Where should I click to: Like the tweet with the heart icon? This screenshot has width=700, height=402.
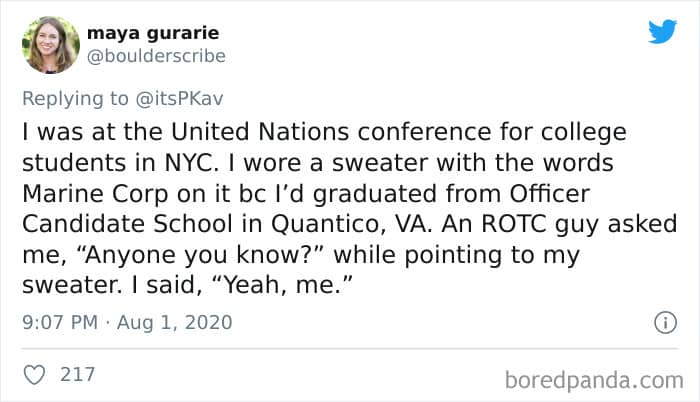34,375
